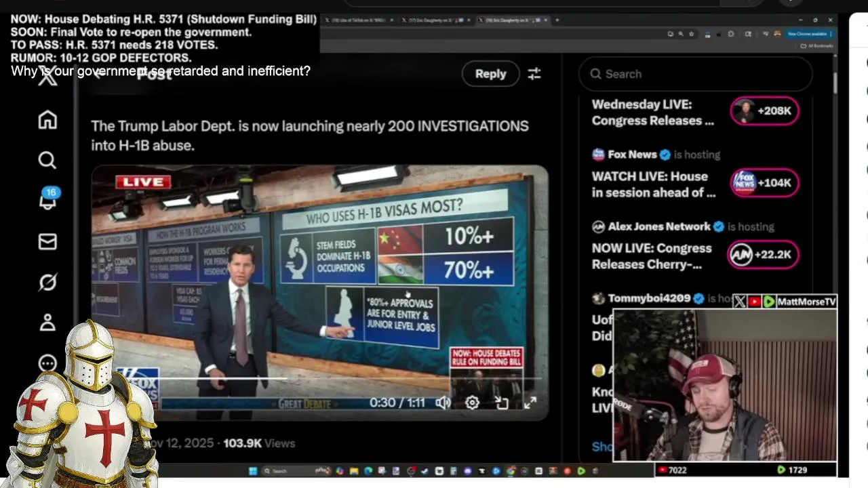This screenshot has height=488, width=868.
Task: Open the All Bookmarks folder
Action: click(817, 46)
